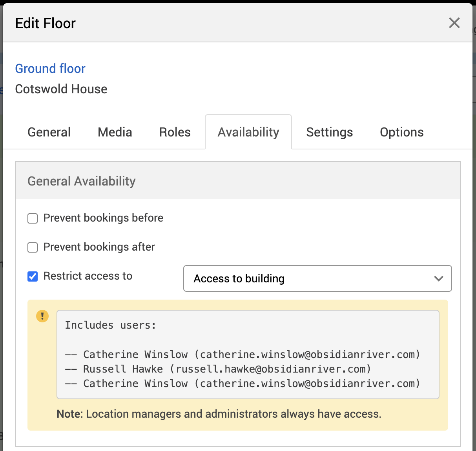
Task: Close the Edit Floor dialog
Action: tap(454, 23)
